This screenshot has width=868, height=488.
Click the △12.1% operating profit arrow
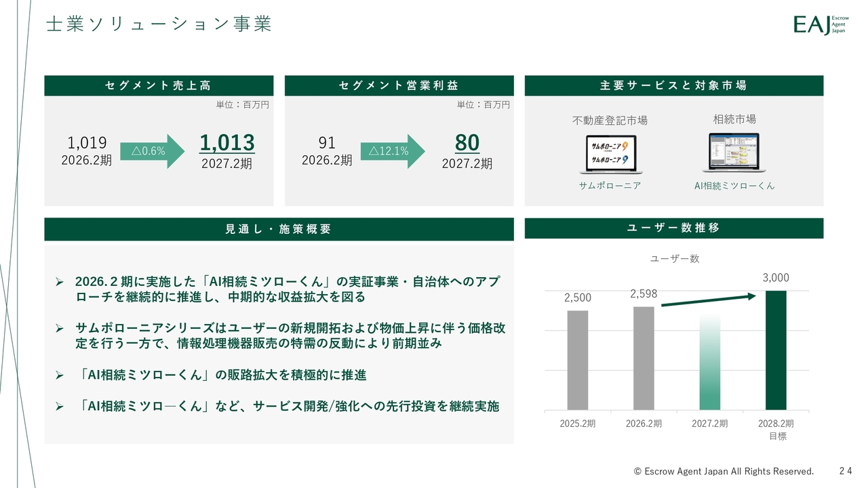tap(391, 151)
